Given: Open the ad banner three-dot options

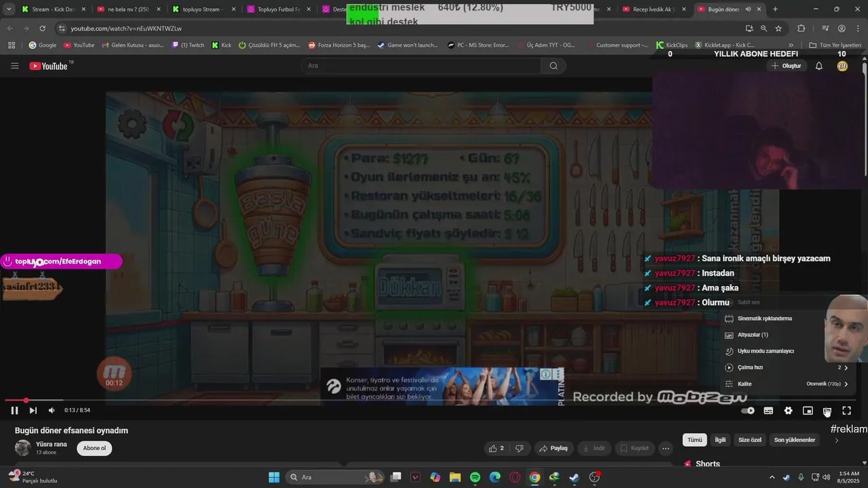Looking at the screenshot, I should point(559,374).
